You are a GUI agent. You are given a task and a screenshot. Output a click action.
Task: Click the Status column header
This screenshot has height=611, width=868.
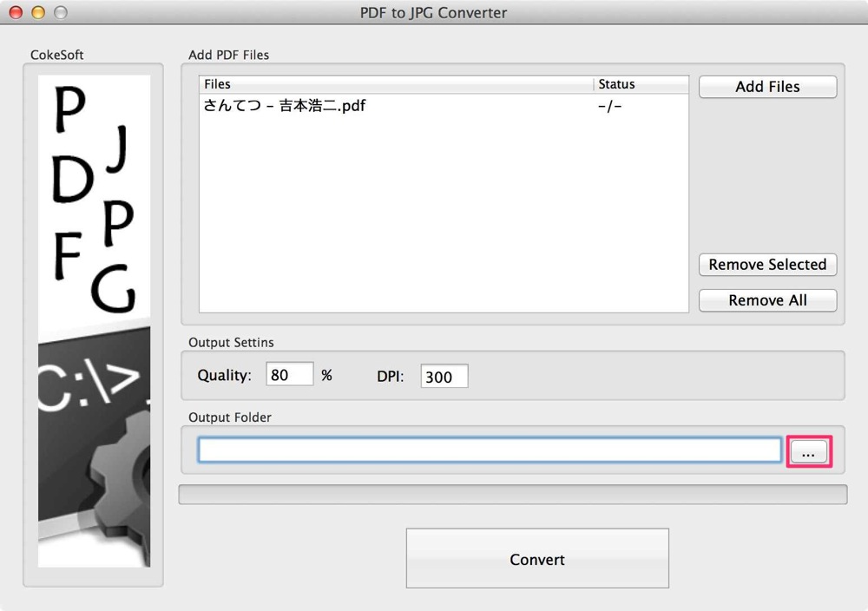pyautogui.click(x=641, y=84)
